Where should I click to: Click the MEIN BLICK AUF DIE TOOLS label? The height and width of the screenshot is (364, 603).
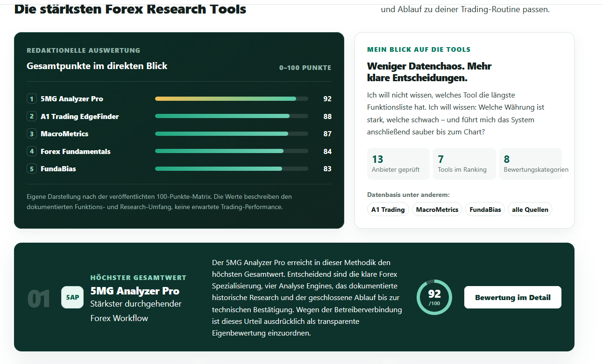pos(419,49)
